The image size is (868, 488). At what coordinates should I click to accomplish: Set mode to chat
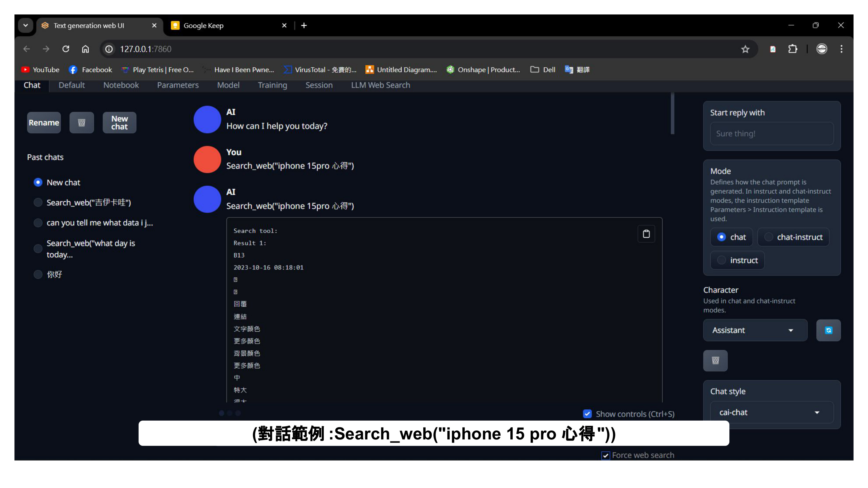pyautogui.click(x=731, y=237)
